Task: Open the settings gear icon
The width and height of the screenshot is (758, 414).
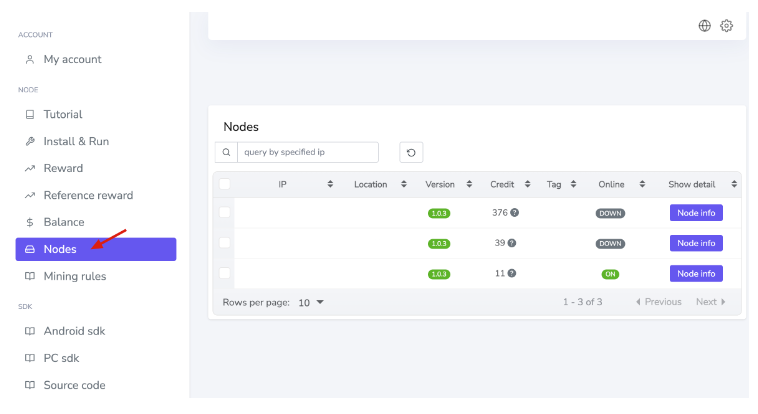Action: [727, 26]
